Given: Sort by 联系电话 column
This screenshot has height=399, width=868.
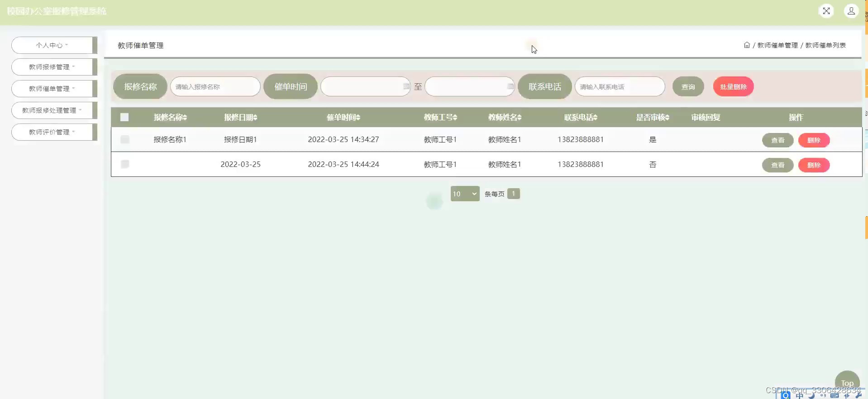Looking at the screenshot, I should [581, 118].
